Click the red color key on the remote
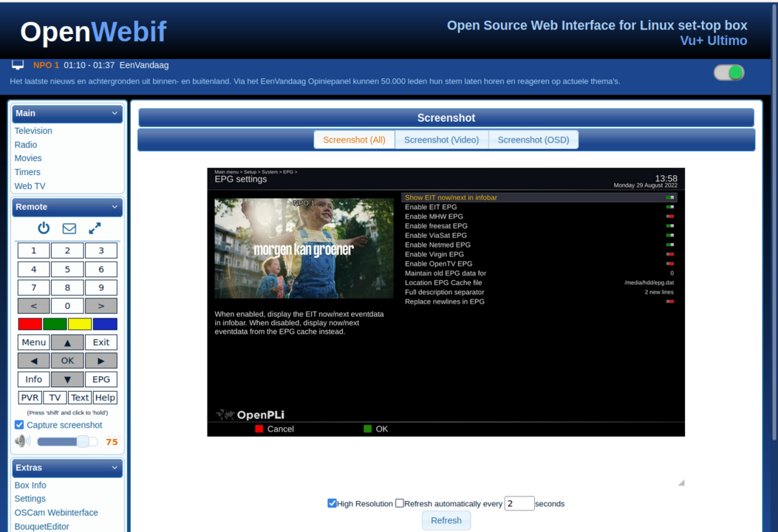 30,324
